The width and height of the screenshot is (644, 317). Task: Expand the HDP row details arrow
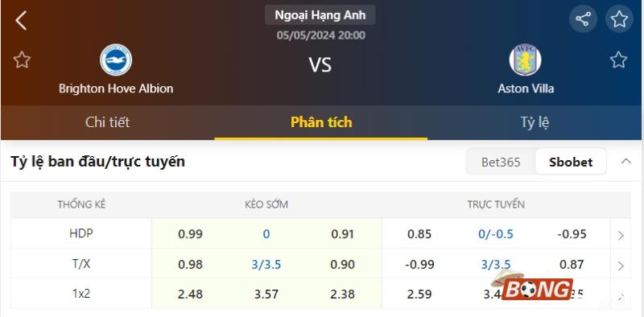click(621, 235)
